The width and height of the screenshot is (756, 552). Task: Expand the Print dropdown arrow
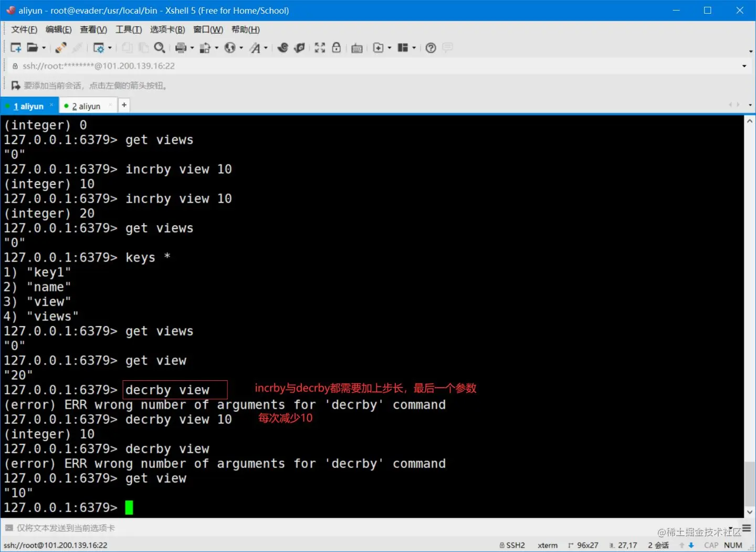192,48
